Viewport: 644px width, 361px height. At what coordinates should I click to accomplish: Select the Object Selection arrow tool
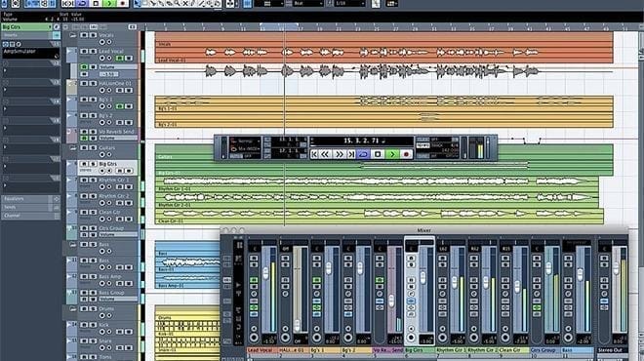tap(137, 4)
